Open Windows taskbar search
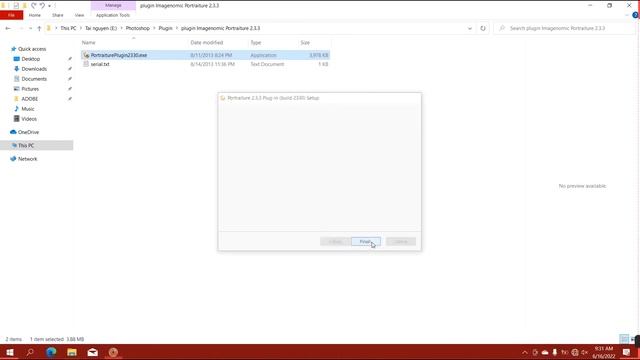Screen dimensions: 640x360 30,352
